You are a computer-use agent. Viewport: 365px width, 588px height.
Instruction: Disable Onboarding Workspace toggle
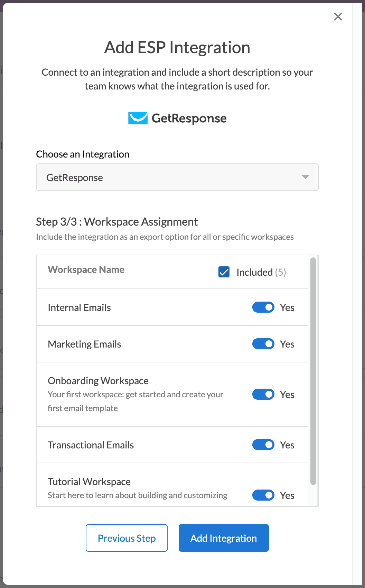(x=263, y=394)
